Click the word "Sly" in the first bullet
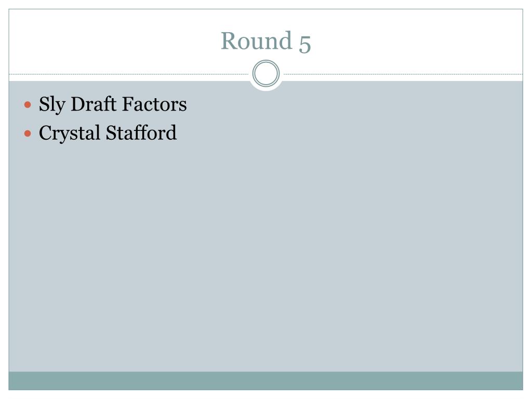This screenshot has width=532, height=399. pos(52,104)
